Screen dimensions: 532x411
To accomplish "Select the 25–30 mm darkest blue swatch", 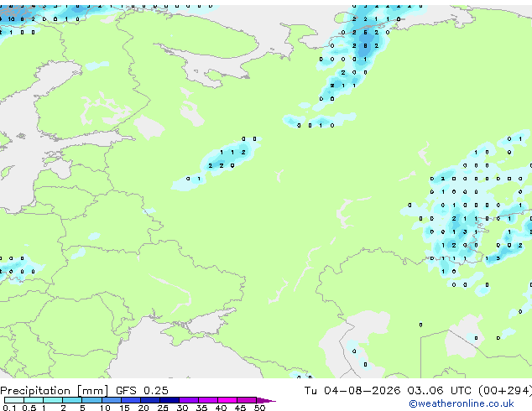I will pos(170,400).
